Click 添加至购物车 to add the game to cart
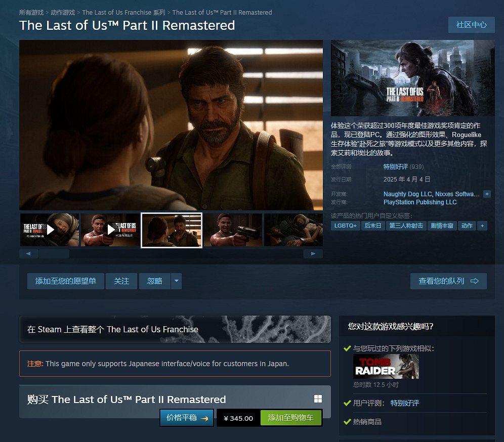The width and height of the screenshot is (504, 442). click(291, 418)
